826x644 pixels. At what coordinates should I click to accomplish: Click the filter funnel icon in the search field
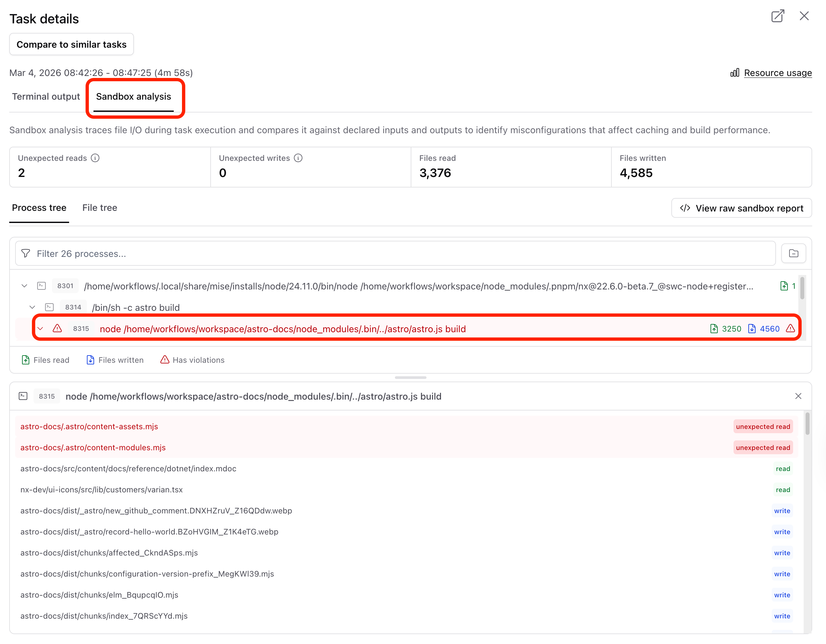pyautogui.click(x=25, y=253)
